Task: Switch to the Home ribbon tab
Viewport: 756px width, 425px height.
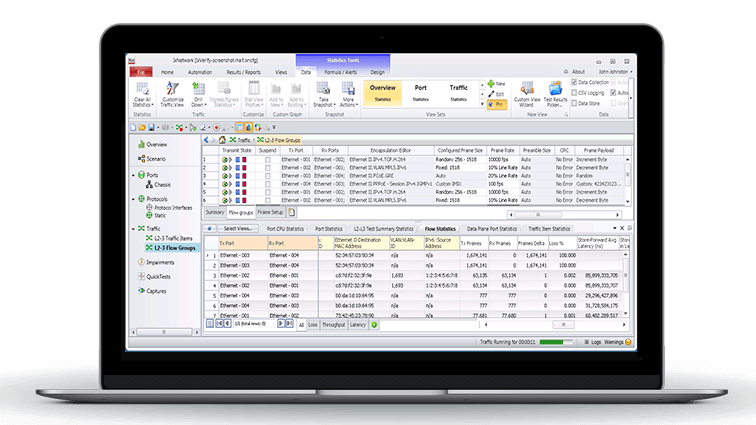Action: point(167,72)
